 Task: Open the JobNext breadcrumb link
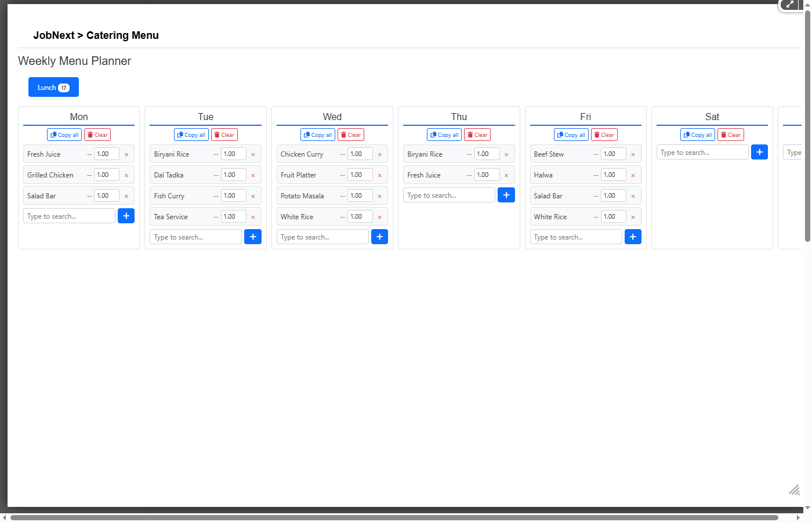(54, 35)
